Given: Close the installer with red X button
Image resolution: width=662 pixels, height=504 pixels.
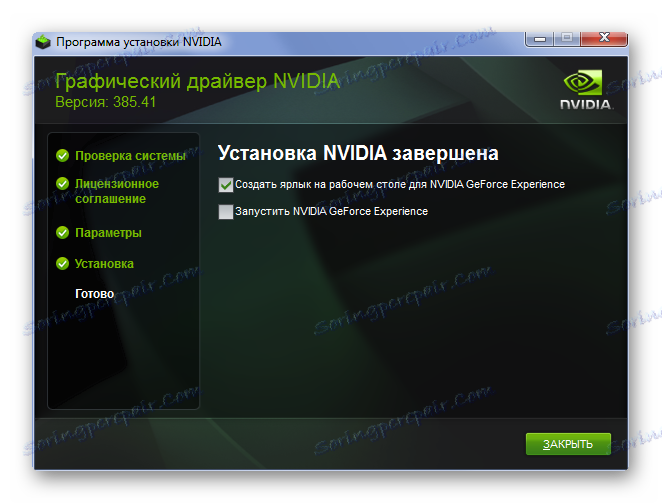Looking at the screenshot, I should pos(604,38).
